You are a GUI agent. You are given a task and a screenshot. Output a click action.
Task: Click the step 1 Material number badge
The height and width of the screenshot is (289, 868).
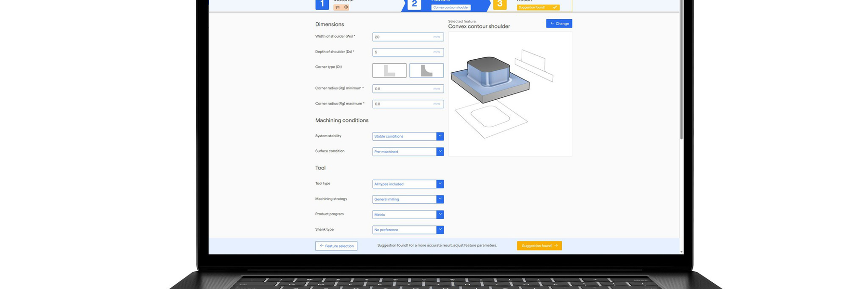point(322,4)
